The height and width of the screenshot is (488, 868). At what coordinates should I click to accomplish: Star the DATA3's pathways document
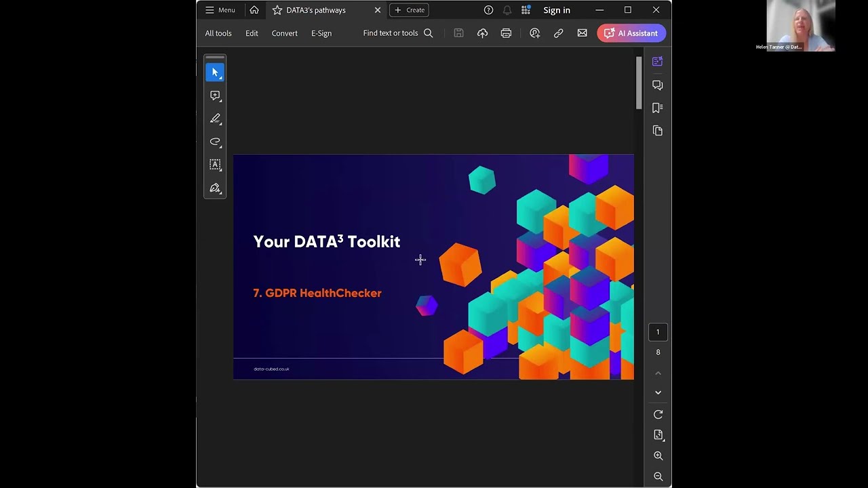(277, 10)
